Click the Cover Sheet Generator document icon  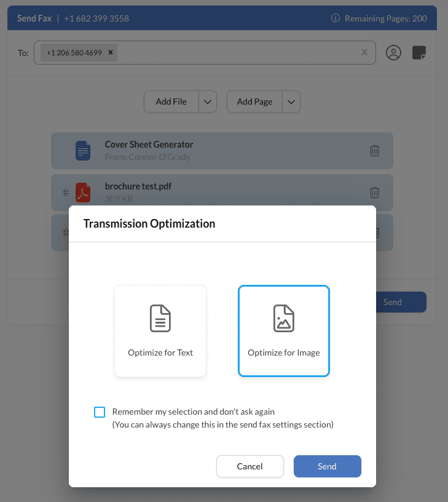click(x=83, y=150)
